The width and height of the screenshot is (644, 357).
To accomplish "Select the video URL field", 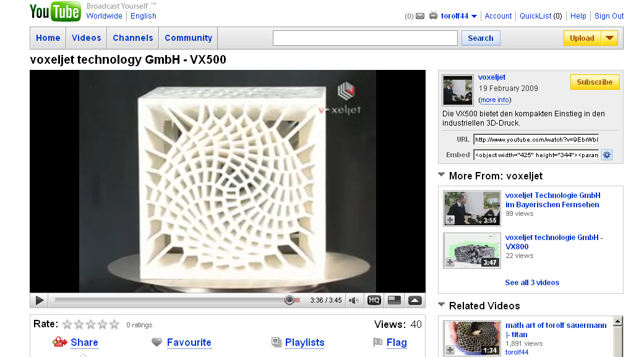I will (536, 140).
